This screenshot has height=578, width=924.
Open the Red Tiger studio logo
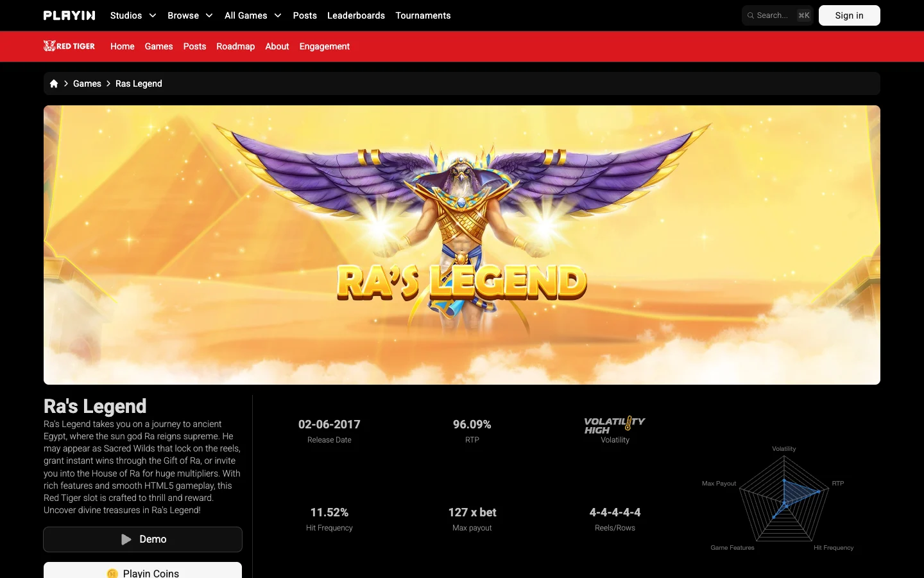(x=69, y=46)
